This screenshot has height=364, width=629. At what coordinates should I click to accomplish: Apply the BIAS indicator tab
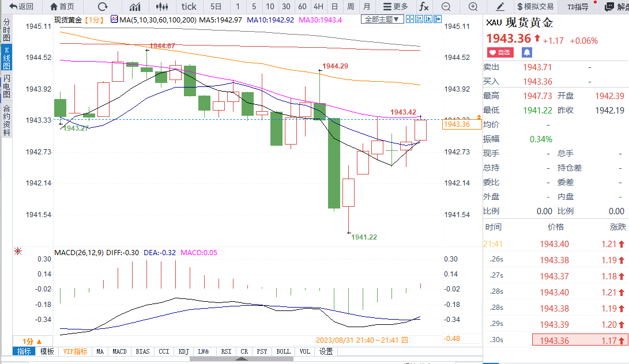coord(142,351)
